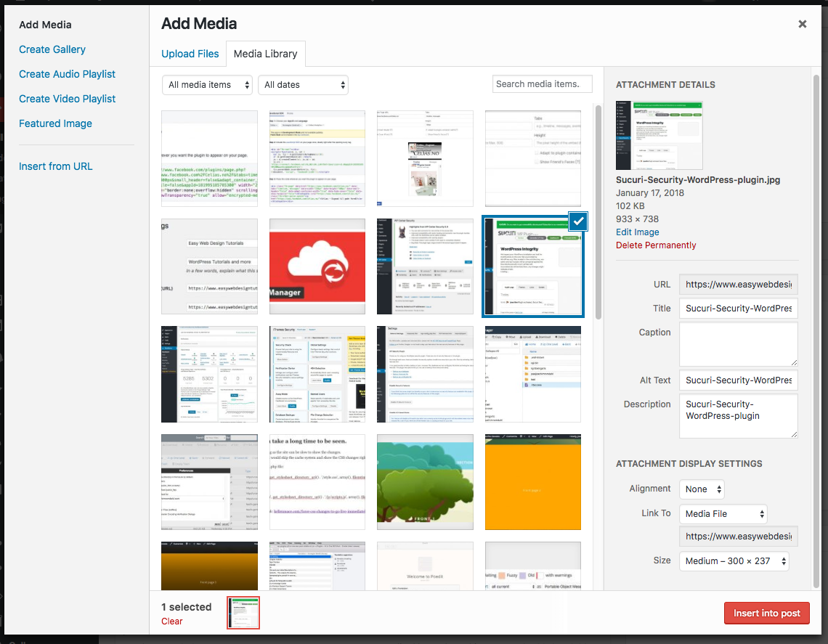828x644 pixels.
Task: Switch to Upload Files tab
Action: 190,54
